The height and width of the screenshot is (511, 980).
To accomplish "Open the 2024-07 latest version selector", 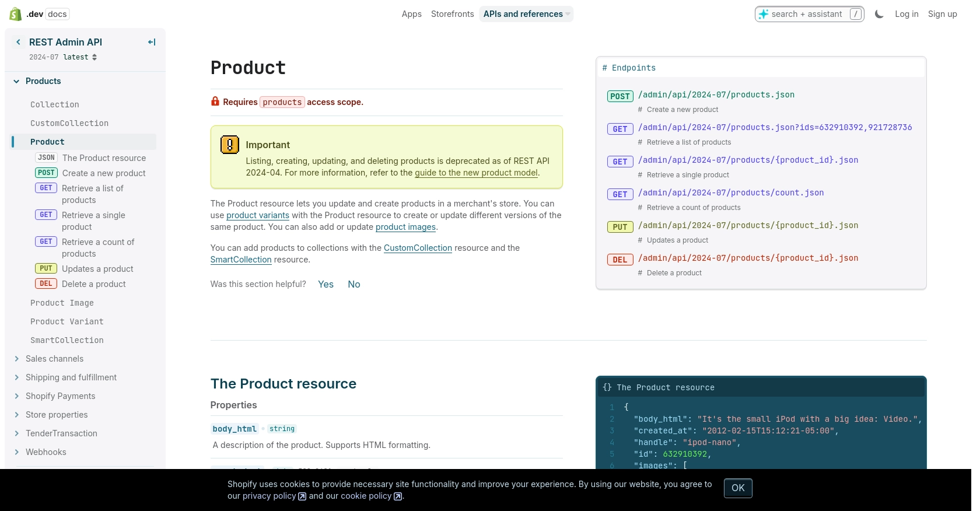I will click(x=63, y=57).
